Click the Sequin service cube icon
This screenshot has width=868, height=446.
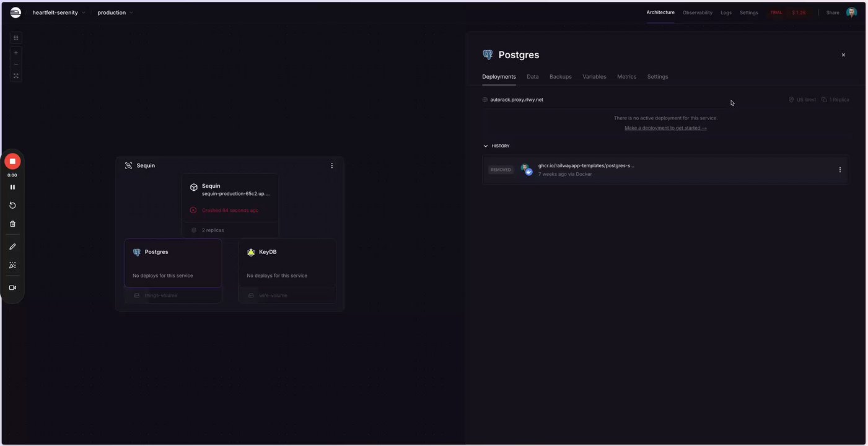point(194,187)
